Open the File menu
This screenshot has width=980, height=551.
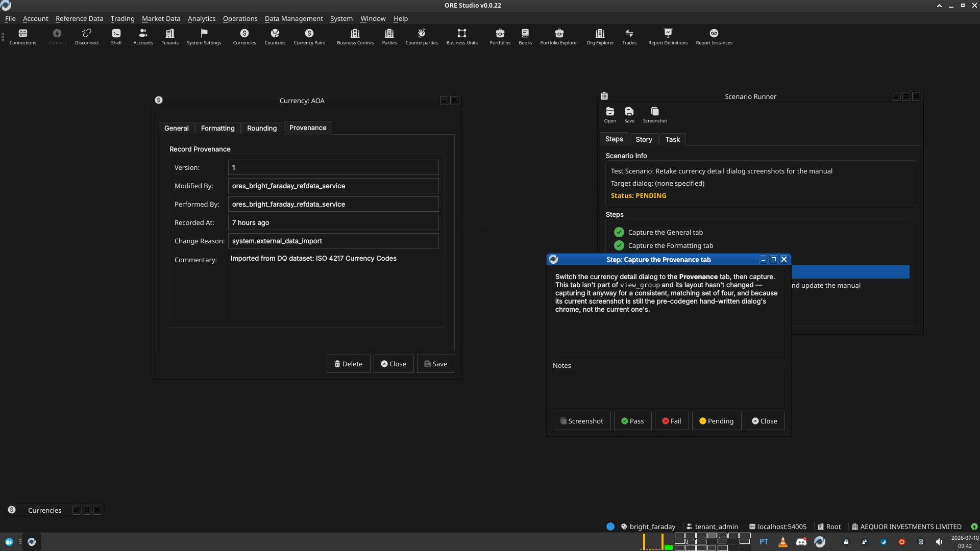pos(10,18)
